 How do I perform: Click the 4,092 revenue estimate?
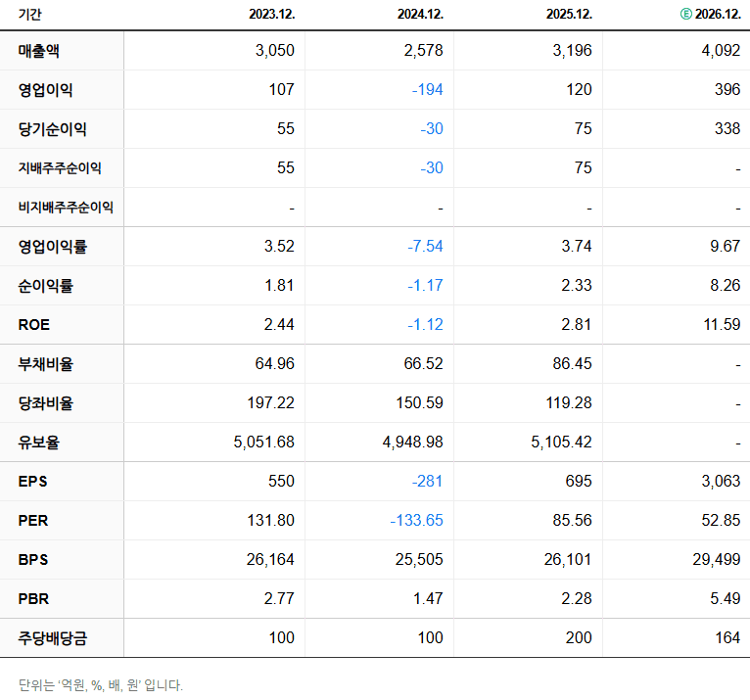(722, 50)
